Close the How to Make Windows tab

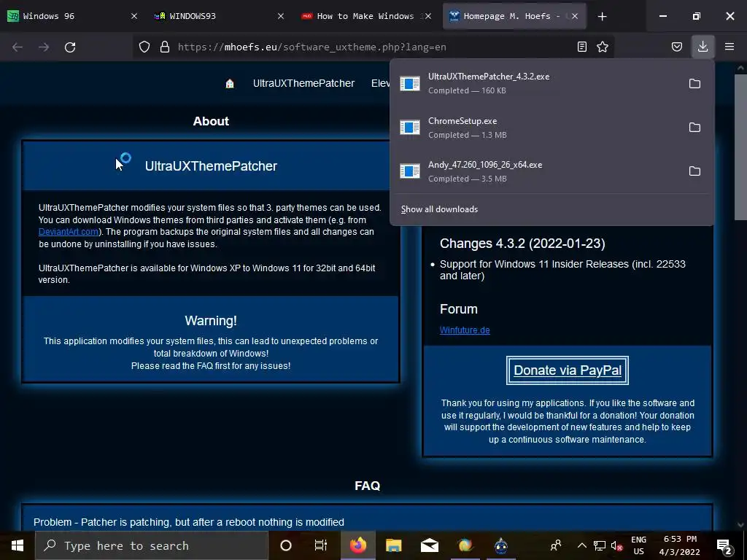[427, 16]
